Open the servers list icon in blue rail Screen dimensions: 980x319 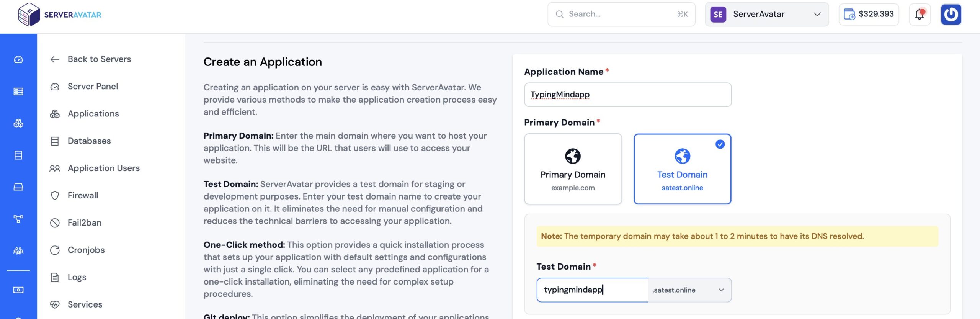click(18, 91)
